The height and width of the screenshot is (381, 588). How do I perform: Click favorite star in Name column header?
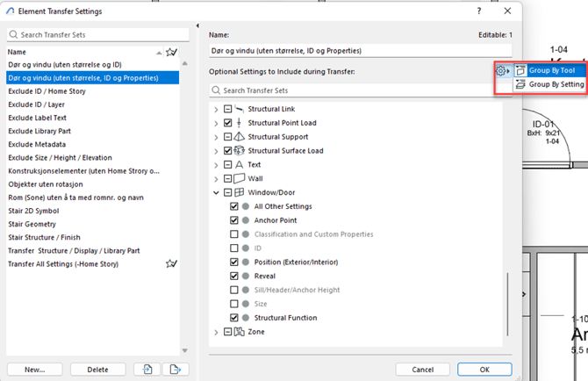point(171,53)
